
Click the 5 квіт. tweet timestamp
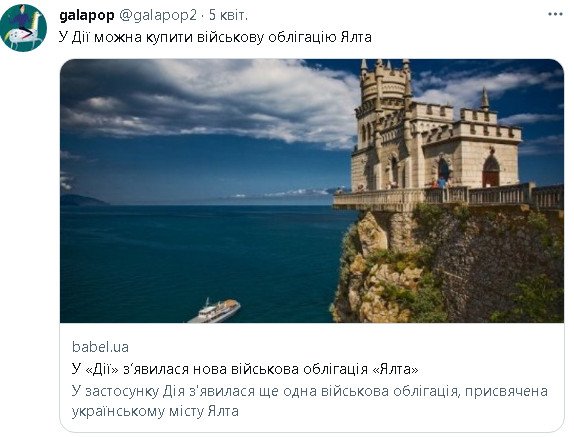(x=228, y=15)
